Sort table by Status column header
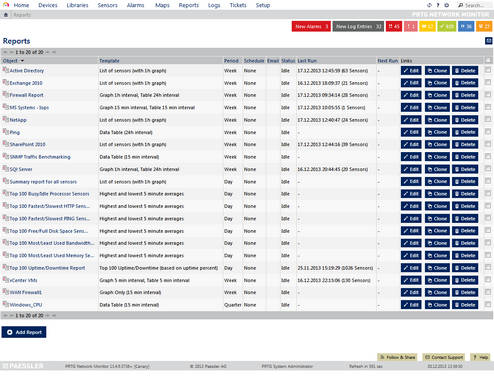Screen dimensions: 494x390 pos(288,61)
